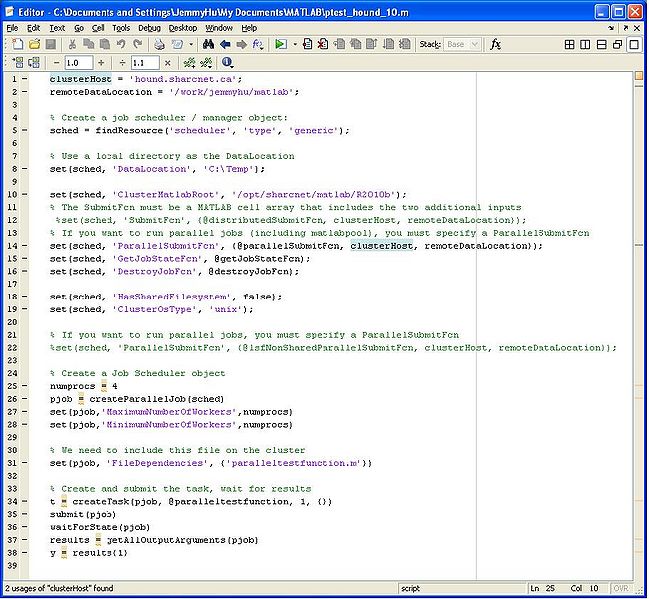The image size is (649, 599).
Task: Open the Debug menu
Action: click(x=149, y=28)
